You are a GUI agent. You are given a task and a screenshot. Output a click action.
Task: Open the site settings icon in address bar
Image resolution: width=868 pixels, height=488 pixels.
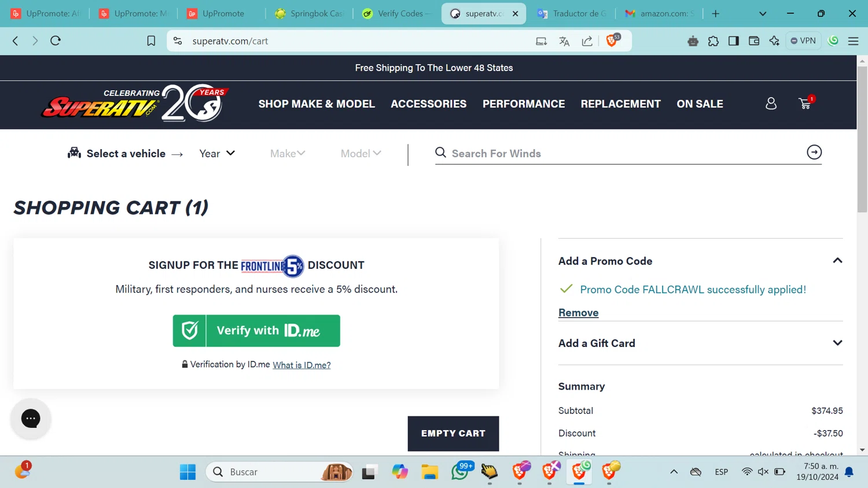coord(178,41)
